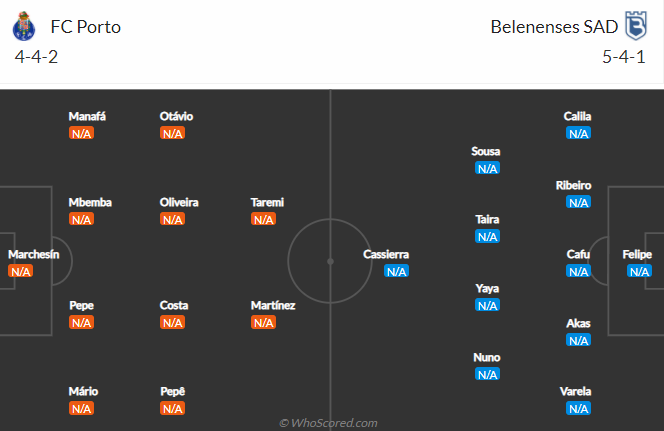Click player name Sousa
Image resolution: width=664 pixels, height=431 pixels.
pyautogui.click(x=486, y=151)
